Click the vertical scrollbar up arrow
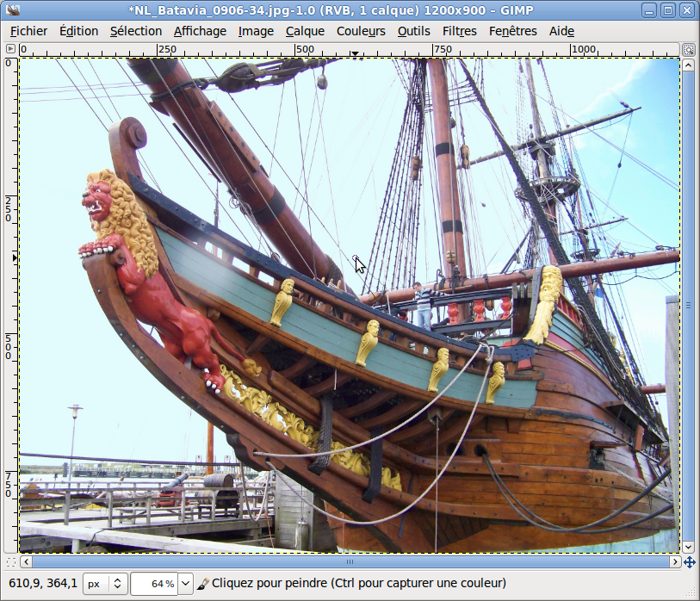This screenshot has height=601, width=700. click(x=688, y=65)
